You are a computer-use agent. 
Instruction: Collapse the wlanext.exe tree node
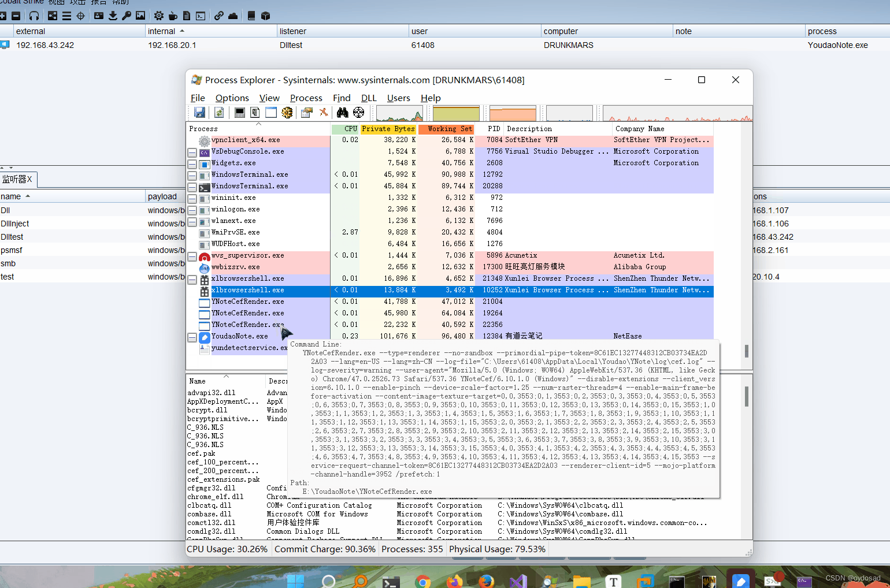(x=192, y=222)
